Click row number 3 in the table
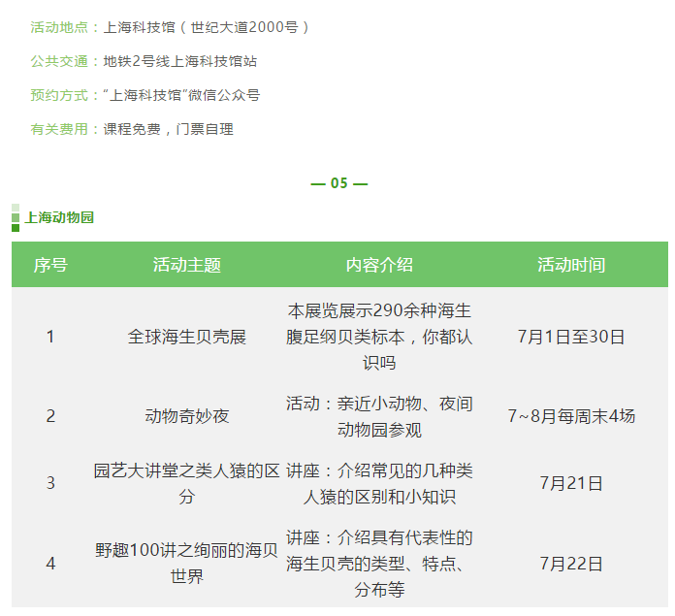The height and width of the screenshot is (616, 675). [50, 483]
